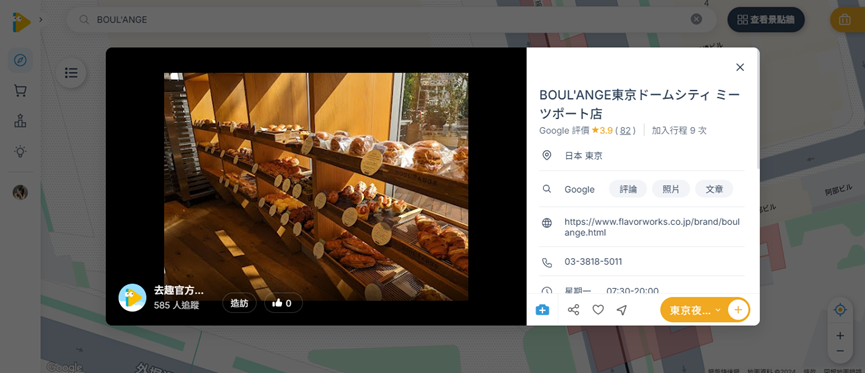Screen dimensions: 865x373
Task: Click the Google search magnifier icon in the panel
Action: (547, 189)
